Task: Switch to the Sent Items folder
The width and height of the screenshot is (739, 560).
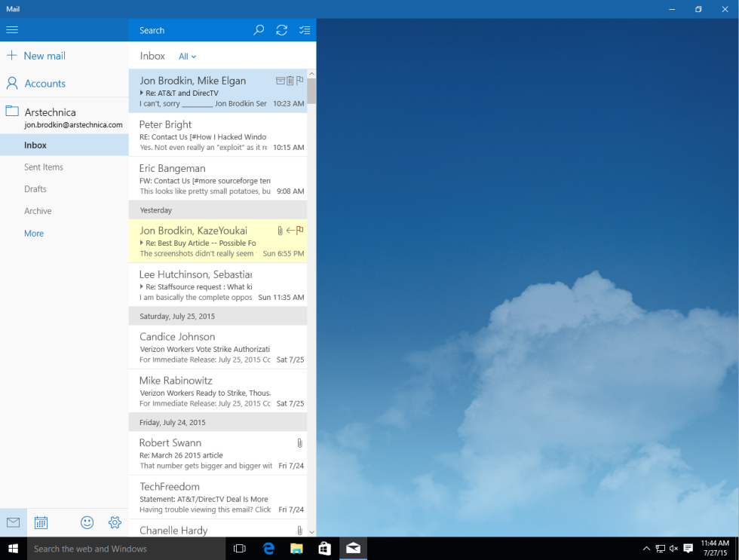Action: pos(43,167)
